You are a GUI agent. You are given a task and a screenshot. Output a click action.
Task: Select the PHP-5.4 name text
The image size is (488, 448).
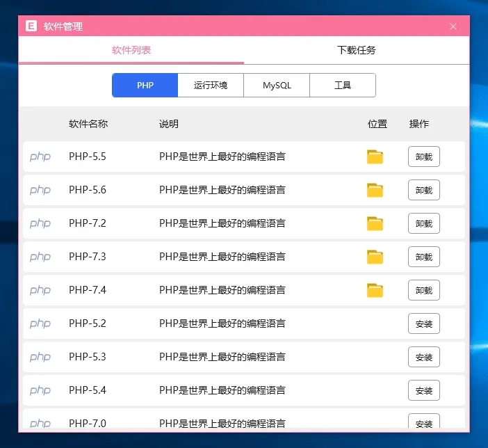(x=88, y=390)
